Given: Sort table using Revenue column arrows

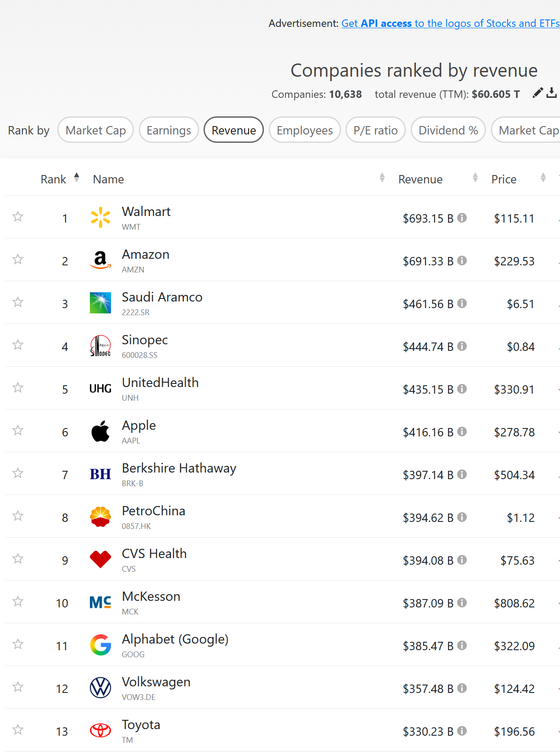Looking at the screenshot, I should click(475, 178).
